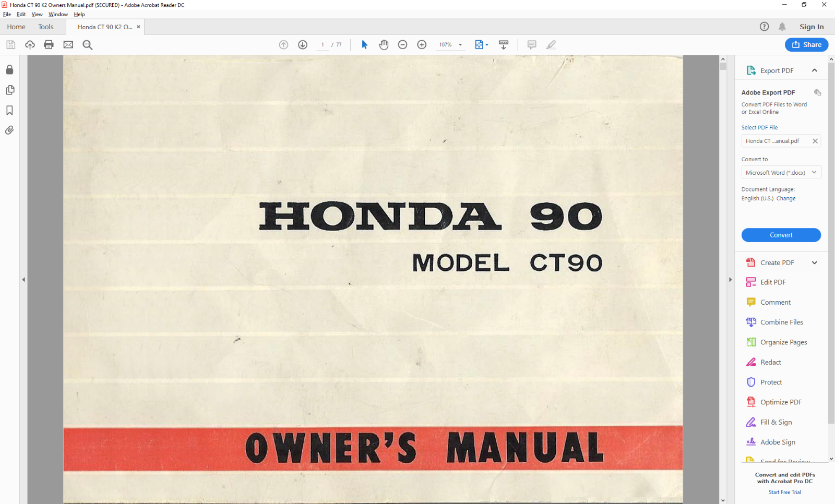Go to next page arrow
Viewport: 835px width, 504px height.
tap(303, 45)
